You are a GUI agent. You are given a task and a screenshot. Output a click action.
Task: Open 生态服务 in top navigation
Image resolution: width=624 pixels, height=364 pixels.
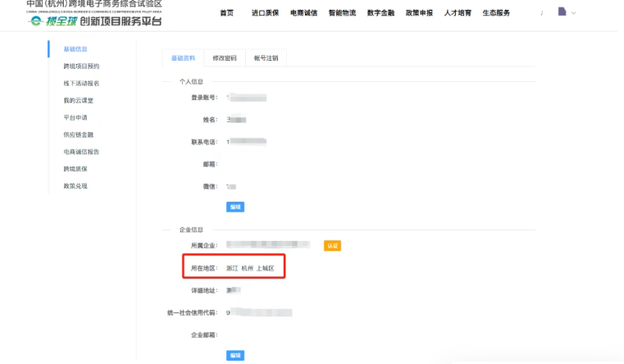tap(496, 13)
